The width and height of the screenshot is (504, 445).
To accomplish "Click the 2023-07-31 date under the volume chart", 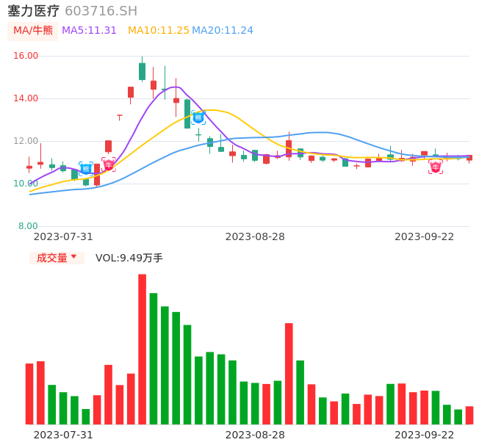I will 63,435.
